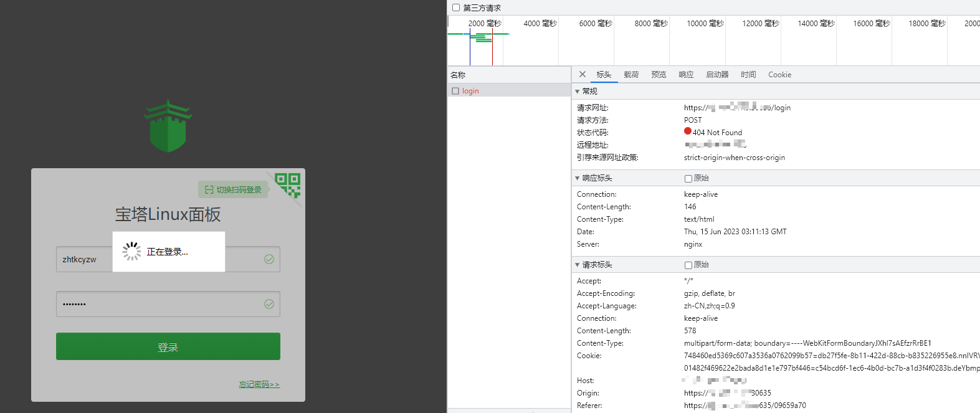Viewport: 980px width, 413px height.
Task: Enable 原始 checkbox for 响应标头
Action: (x=688, y=178)
